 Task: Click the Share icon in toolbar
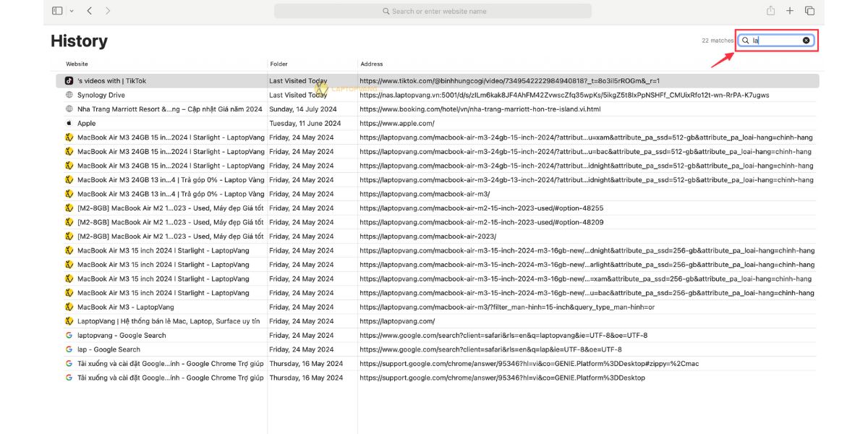(771, 11)
